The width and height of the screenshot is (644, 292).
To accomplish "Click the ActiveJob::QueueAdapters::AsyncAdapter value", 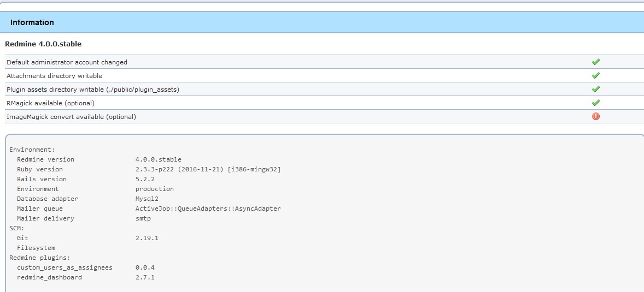I will [x=208, y=208].
